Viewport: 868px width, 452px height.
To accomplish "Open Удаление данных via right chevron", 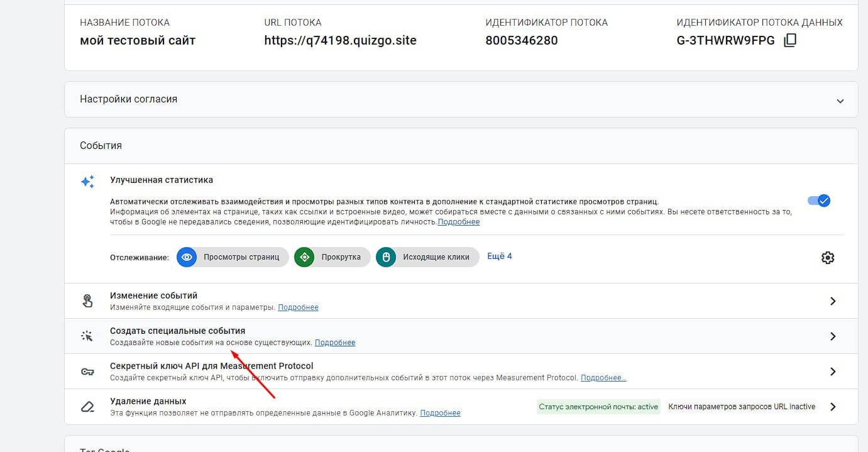I will [833, 407].
